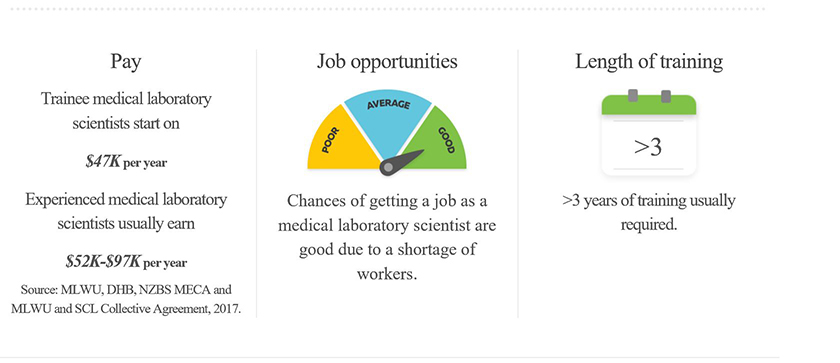This screenshot has height=363, width=840.
Task: Click the $47K per year figure
Action: pyautogui.click(x=126, y=162)
